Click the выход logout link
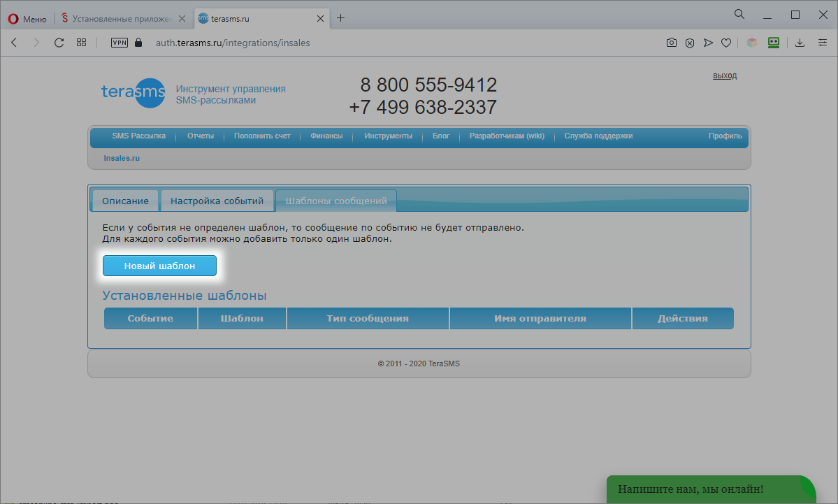838x504 pixels. point(725,76)
